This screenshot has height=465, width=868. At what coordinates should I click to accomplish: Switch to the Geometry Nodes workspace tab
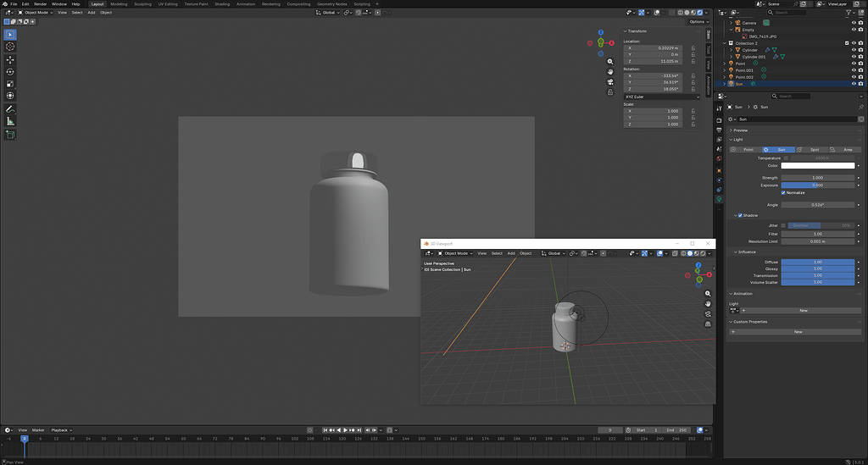(x=332, y=4)
